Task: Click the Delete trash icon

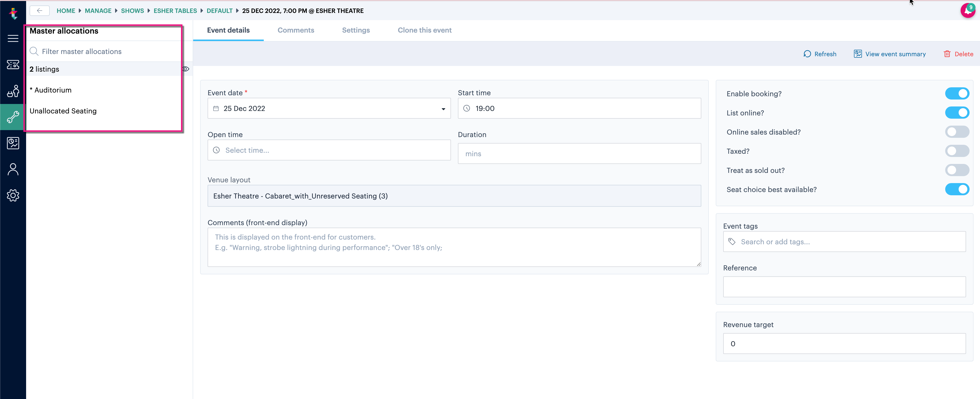Action: click(x=947, y=54)
